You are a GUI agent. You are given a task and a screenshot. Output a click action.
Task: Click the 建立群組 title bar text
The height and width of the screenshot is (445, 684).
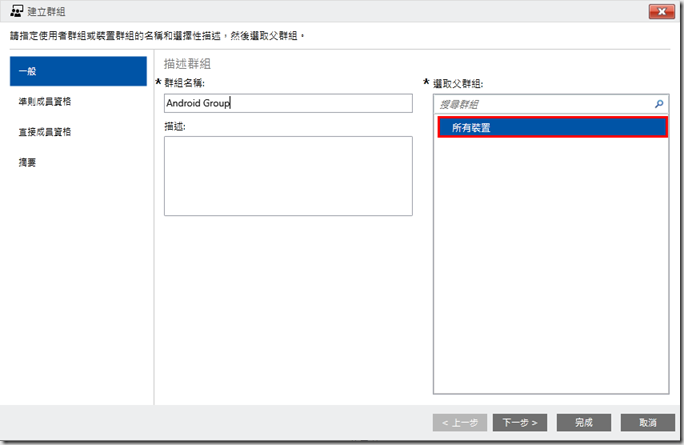pyautogui.click(x=48, y=12)
